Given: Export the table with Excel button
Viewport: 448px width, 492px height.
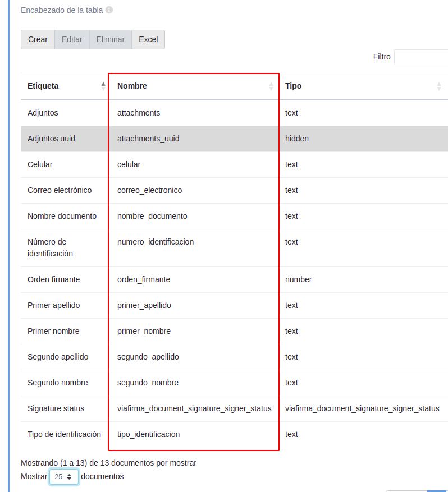Looking at the screenshot, I should tap(148, 39).
